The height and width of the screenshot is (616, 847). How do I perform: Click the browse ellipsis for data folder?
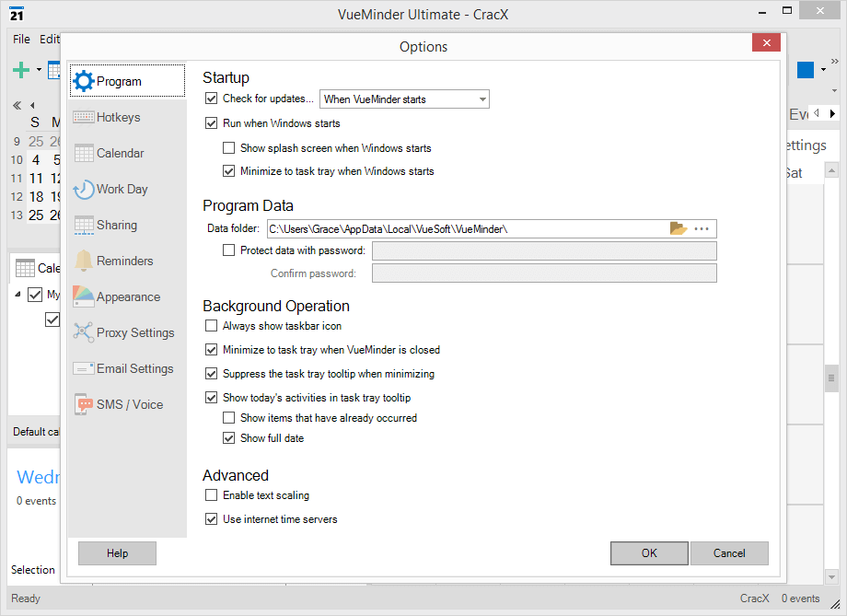(702, 228)
